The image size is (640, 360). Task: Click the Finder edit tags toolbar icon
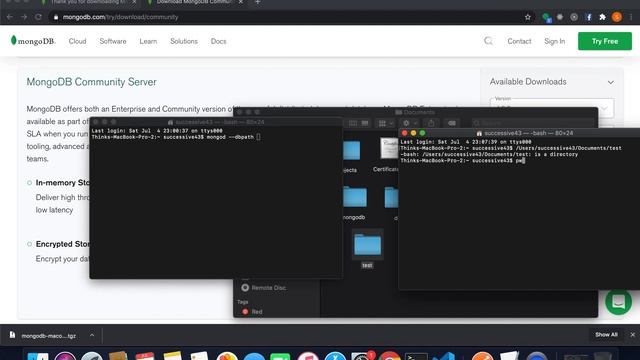click(451, 123)
